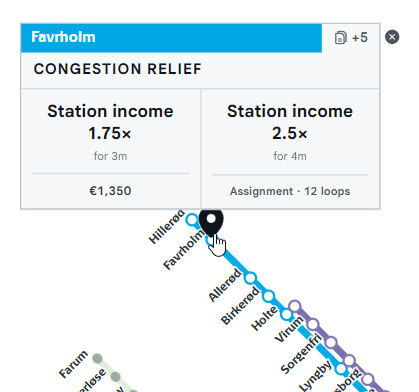The image size is (419, 392).
Task: Click the Hillerød station circle
Action: [x=192, y=220]
